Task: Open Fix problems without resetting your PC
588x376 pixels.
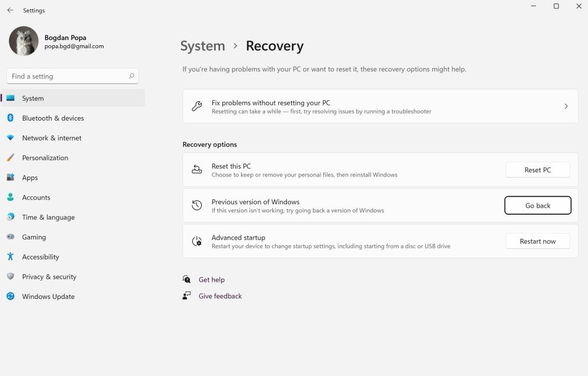Action: [x=380, y=106]
